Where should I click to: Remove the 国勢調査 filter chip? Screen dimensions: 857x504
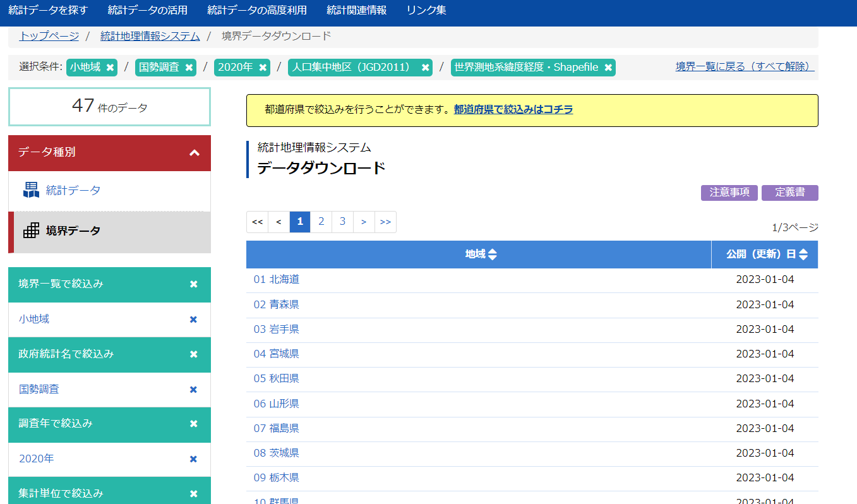point(189,68)
